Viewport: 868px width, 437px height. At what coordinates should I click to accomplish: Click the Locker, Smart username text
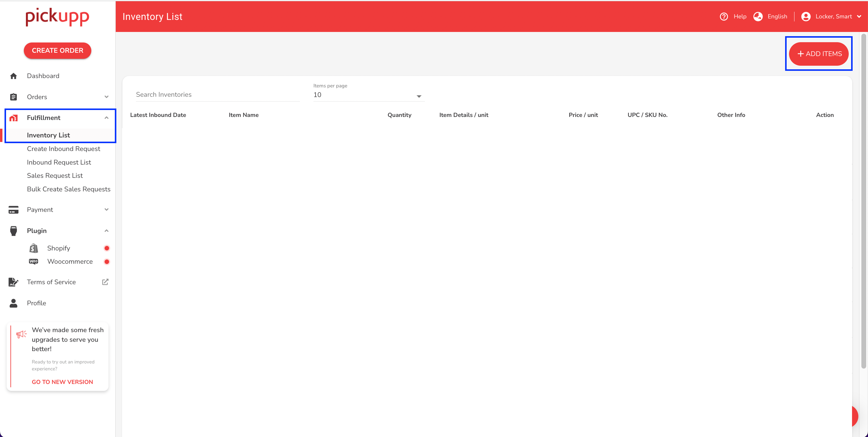point(834,17)
